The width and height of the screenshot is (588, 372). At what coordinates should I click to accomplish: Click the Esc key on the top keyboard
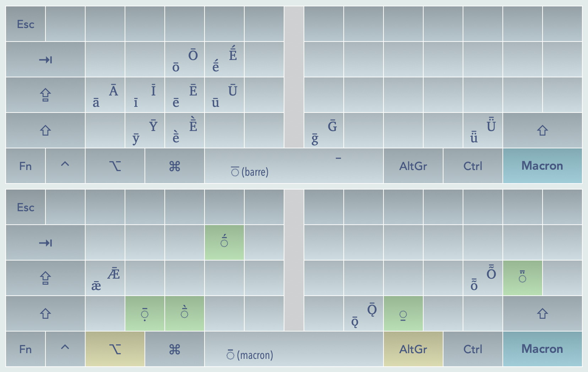pos(26,24)
